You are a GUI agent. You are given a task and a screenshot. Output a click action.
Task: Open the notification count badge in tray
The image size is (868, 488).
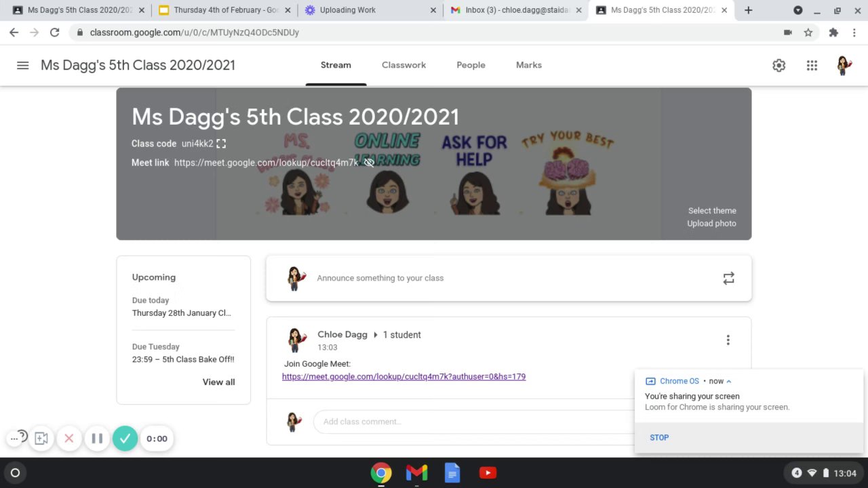[x=797, y=473]
